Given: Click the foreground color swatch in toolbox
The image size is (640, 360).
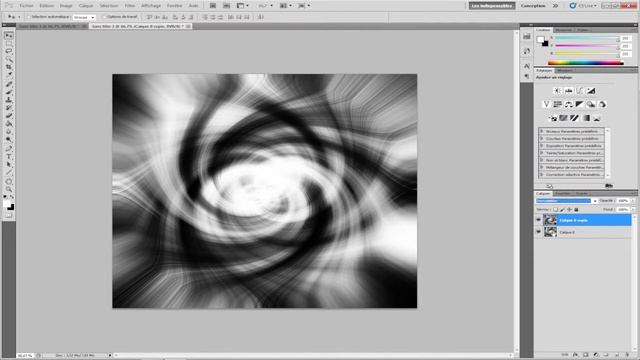Looking at the screenshot, I should [x=7, y=203].
